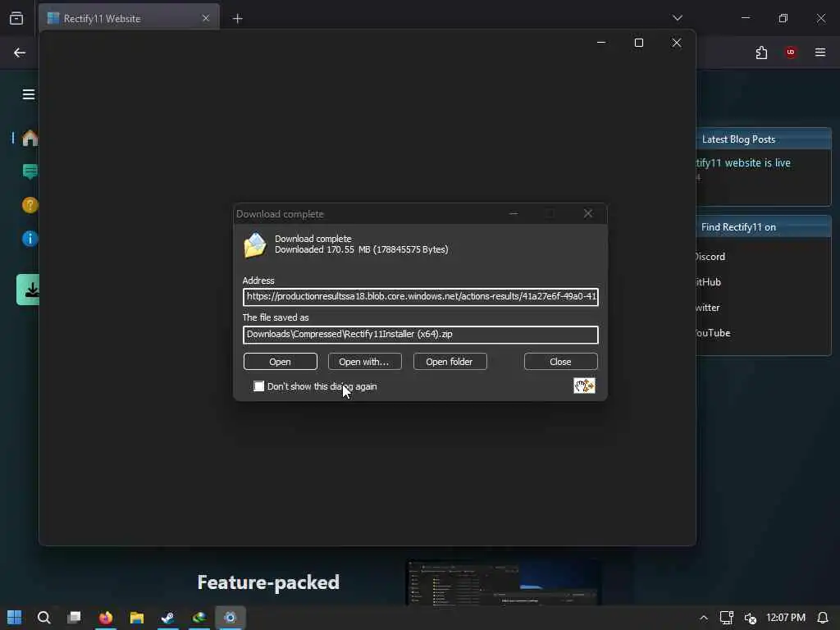The height and width of the screenshot is (630, 840).
Task: Click the download complete envelope icon
Action: [255, 245]
